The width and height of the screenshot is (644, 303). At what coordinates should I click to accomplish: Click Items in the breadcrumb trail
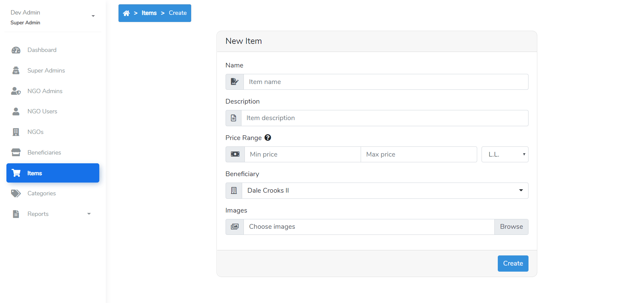coord(149,13)
